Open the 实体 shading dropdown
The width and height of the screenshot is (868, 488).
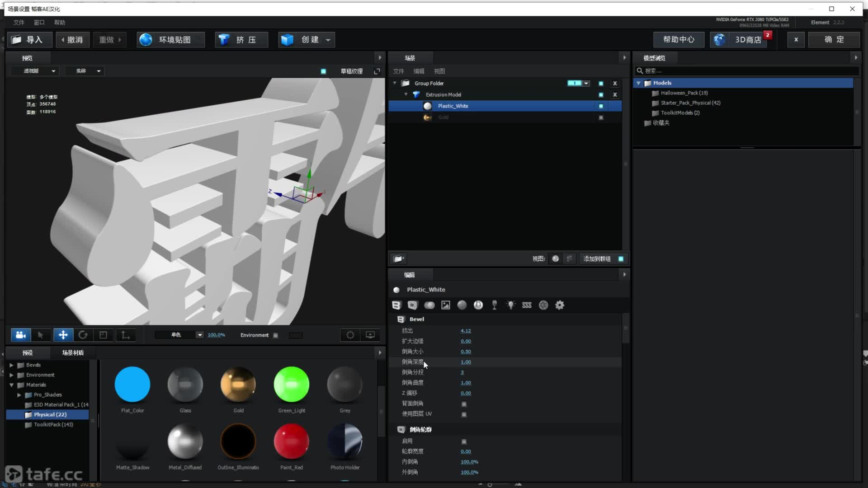[x=85, y=71]
